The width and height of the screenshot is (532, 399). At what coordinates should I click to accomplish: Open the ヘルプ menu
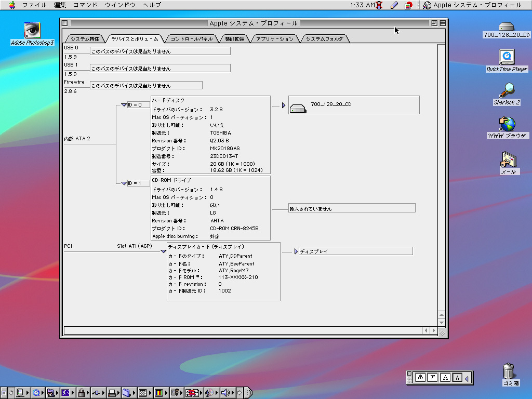(152, 5)
